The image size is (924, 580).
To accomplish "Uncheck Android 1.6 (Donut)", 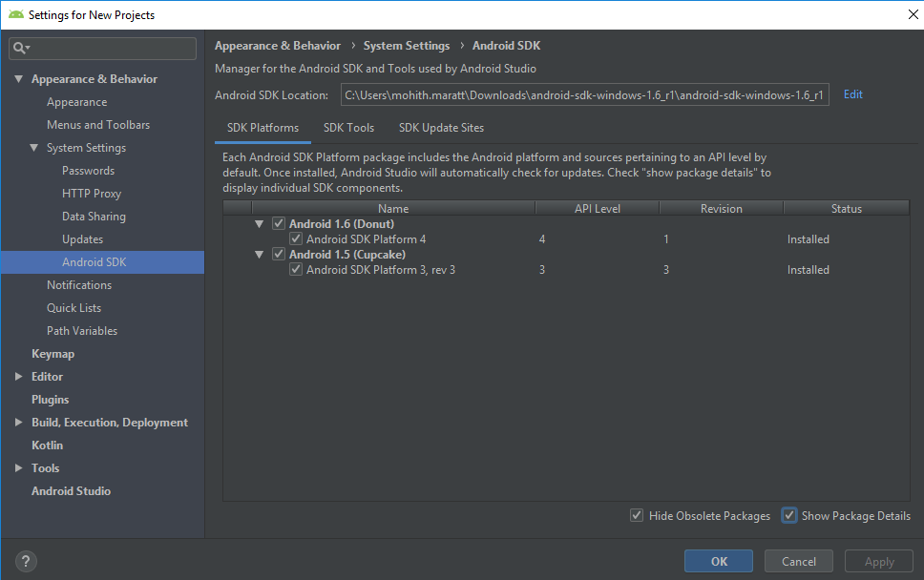I will 277,223.
